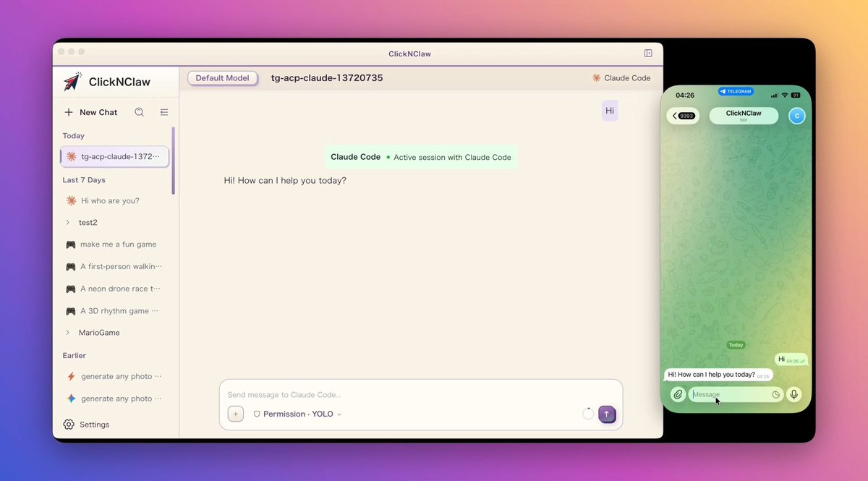
Task: Tap the paperclip attach icon in Telegram
Action: pyautogui.click(x=678, y=394)
